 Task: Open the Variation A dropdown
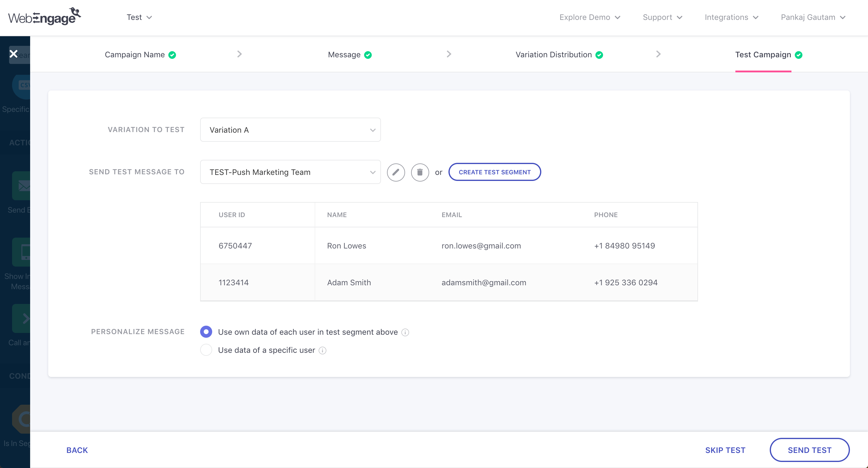click(290, 130)
